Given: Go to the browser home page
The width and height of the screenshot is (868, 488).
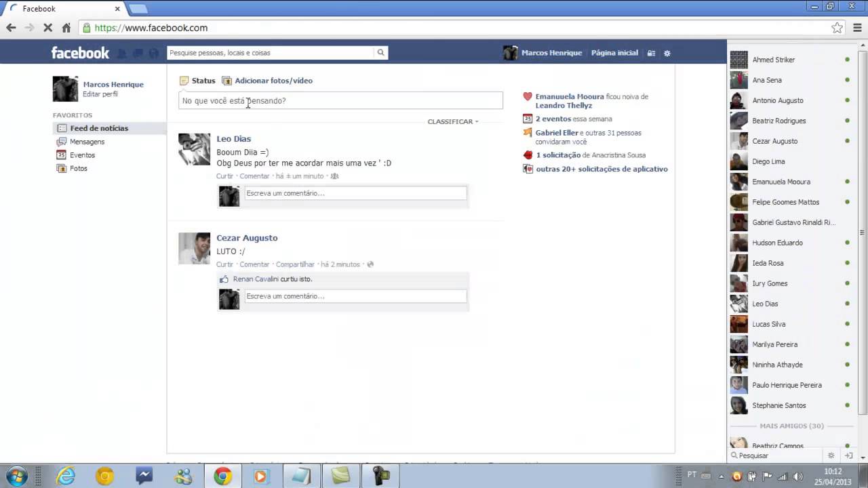Looking at the screenshot, I should tap(66, 28).
